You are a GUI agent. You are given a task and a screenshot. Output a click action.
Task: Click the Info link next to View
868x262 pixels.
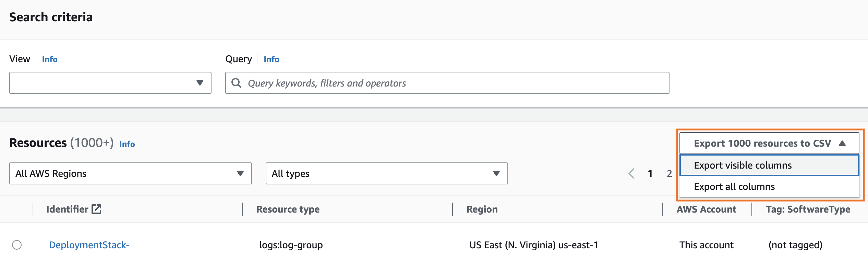click(x=50, y=59)
